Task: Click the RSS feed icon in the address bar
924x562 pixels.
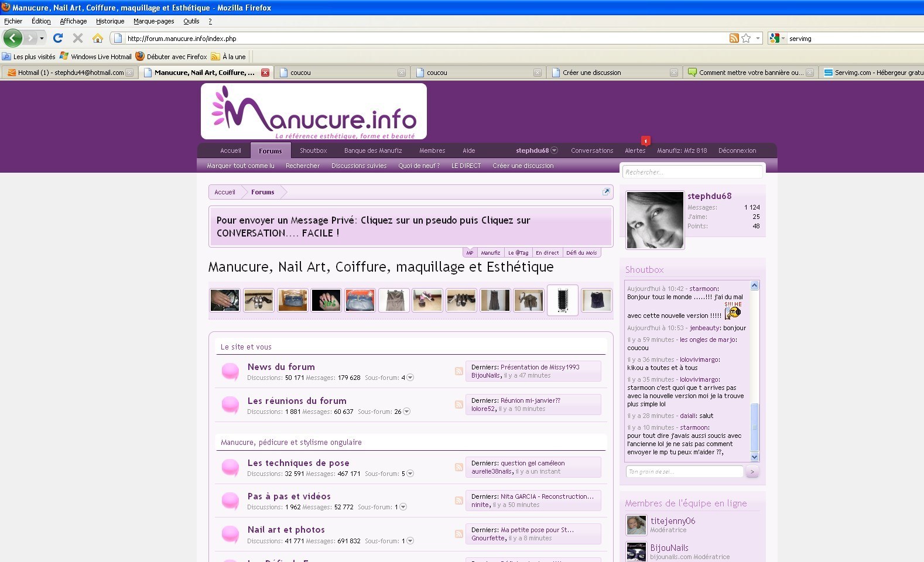Action: click(734, 38)
